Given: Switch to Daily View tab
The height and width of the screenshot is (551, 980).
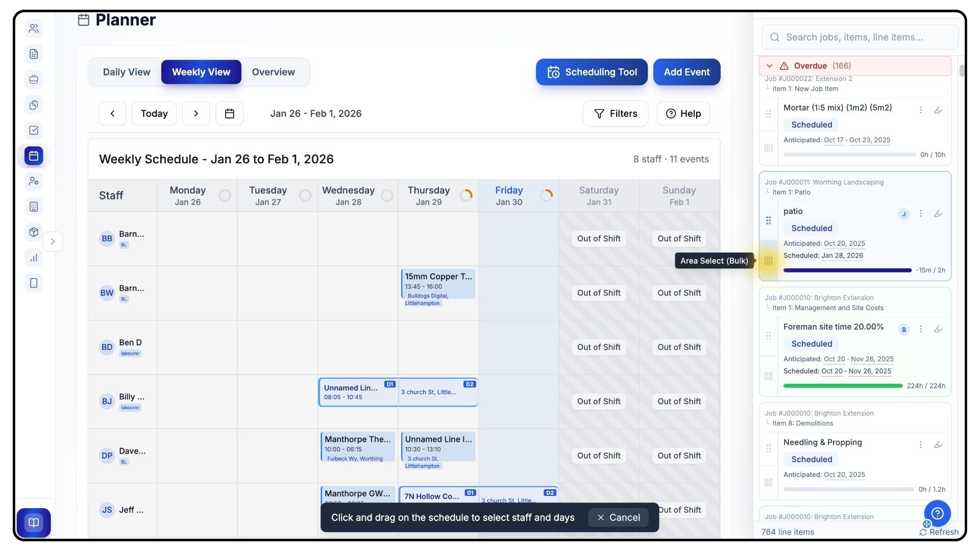Looking at the screenshot, I should [x=127, y=72].
